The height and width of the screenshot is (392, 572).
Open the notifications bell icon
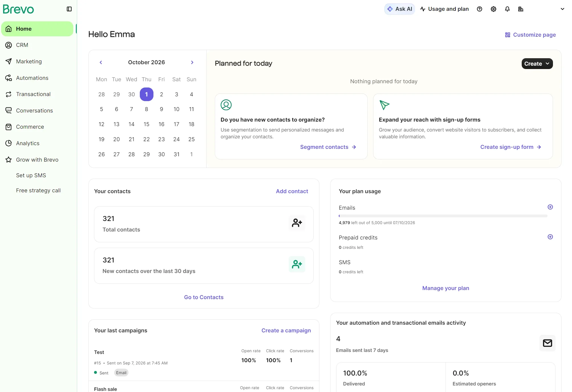pyautogui.click(x=507, y=9)
